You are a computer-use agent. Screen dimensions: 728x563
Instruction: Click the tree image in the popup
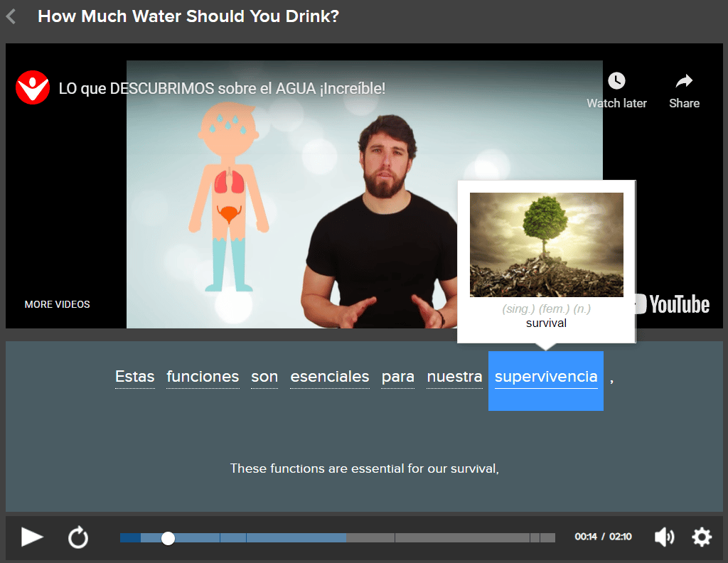(x=546, y=245)
